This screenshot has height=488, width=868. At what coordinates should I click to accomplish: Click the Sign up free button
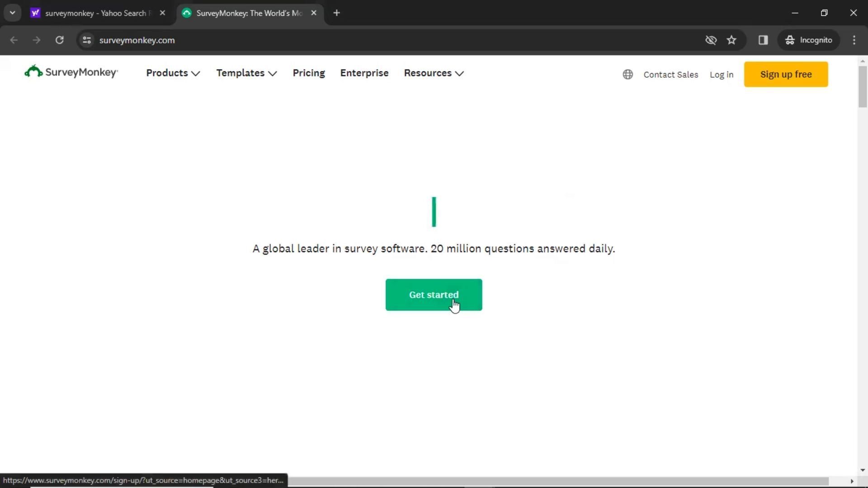[786, 75]
